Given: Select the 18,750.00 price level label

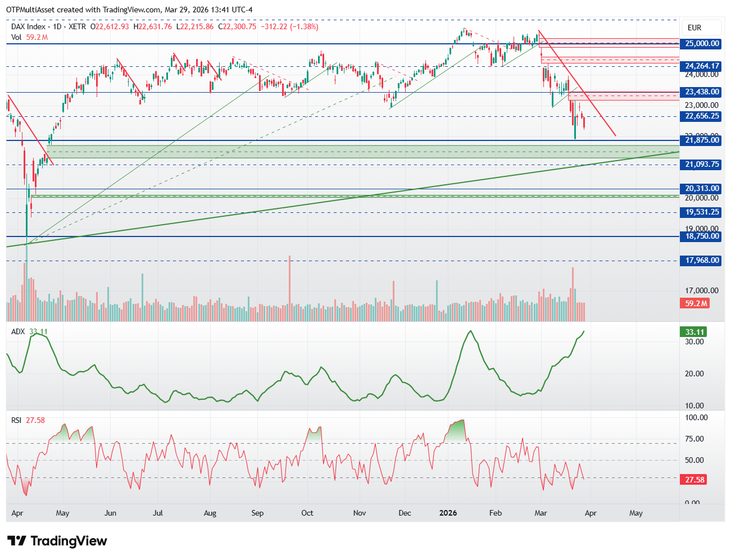Looking at the screenshot, I should pyautogui.click(x=702, y=236).
